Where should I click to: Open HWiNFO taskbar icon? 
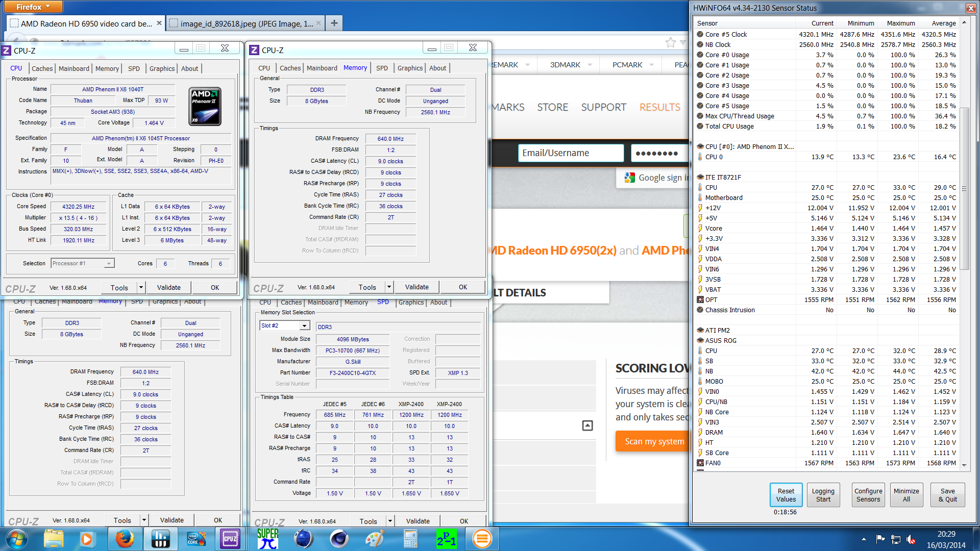[x=160, y=538]
